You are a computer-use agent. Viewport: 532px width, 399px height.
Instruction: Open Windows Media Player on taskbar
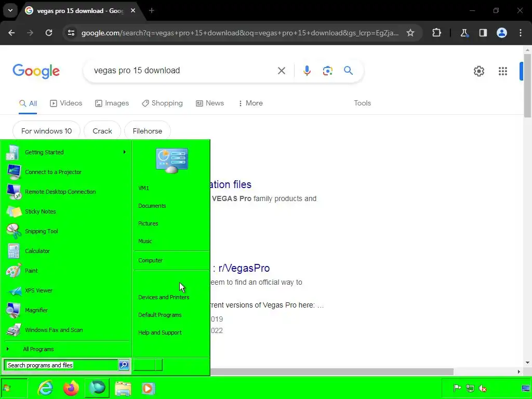click(148, 389)
